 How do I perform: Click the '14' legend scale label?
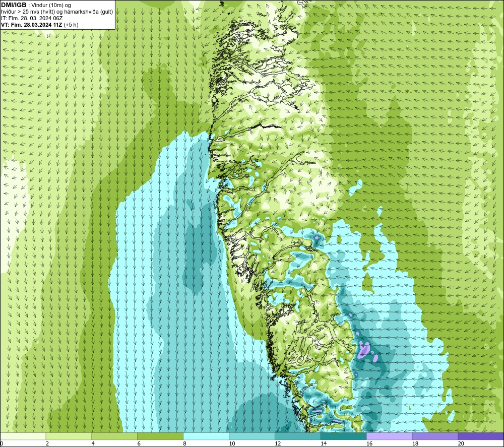[324, 443]
